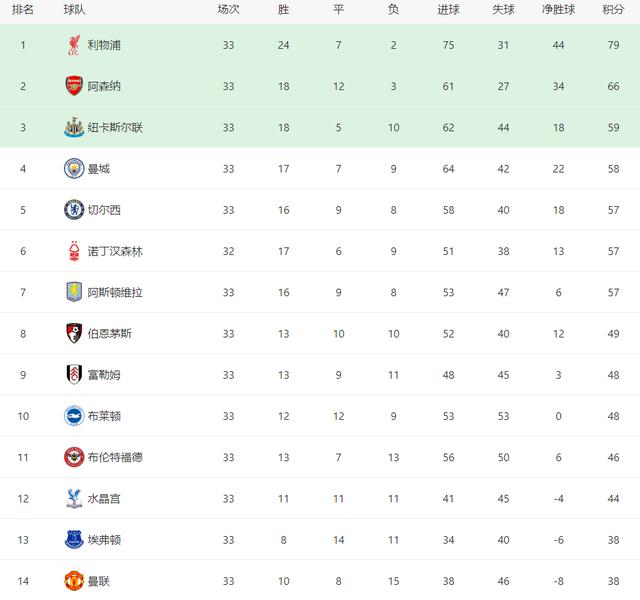Click the Liverpool club crest icon
Screen dimensions: 640x600
pos(73,45)
